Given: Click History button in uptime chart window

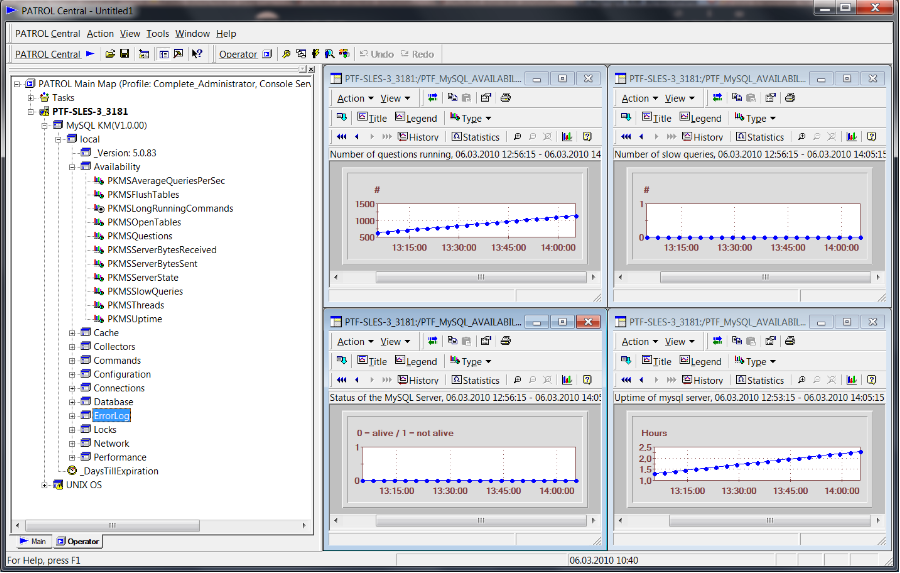Looking at the screenshot, I should click(702, 380).
